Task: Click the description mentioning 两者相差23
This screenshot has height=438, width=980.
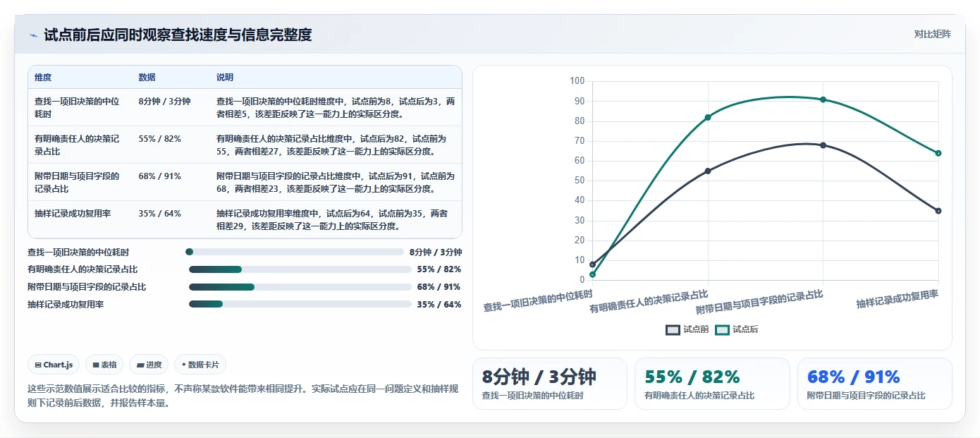Action: point(336,182)
